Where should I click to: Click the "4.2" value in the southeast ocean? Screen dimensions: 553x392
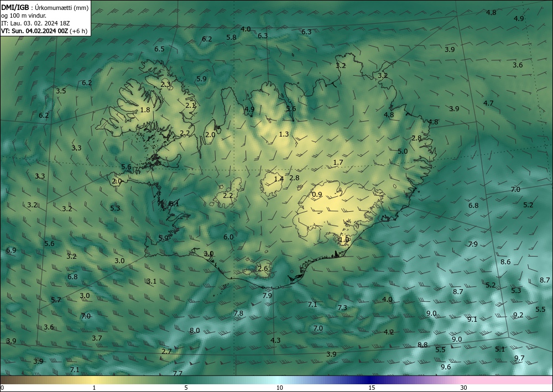click(389, 332)
